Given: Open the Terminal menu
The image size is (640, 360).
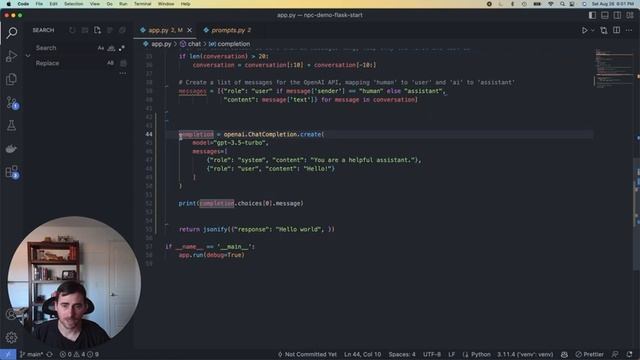Looking at the screenshot, I should click(x=142, y=4).
